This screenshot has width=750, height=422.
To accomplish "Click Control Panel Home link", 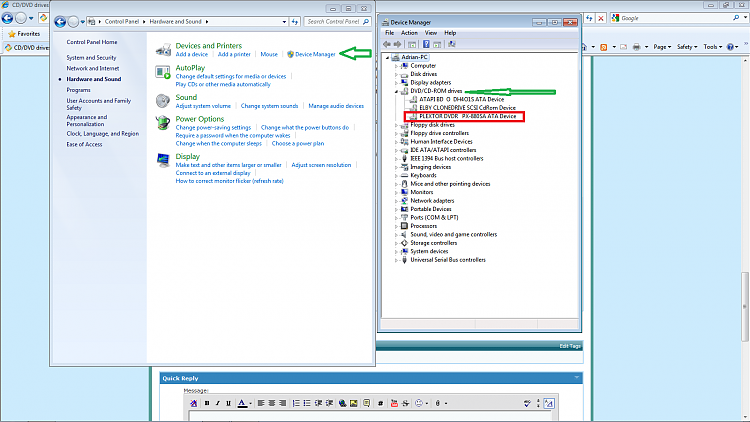I will tap(92, 42).
